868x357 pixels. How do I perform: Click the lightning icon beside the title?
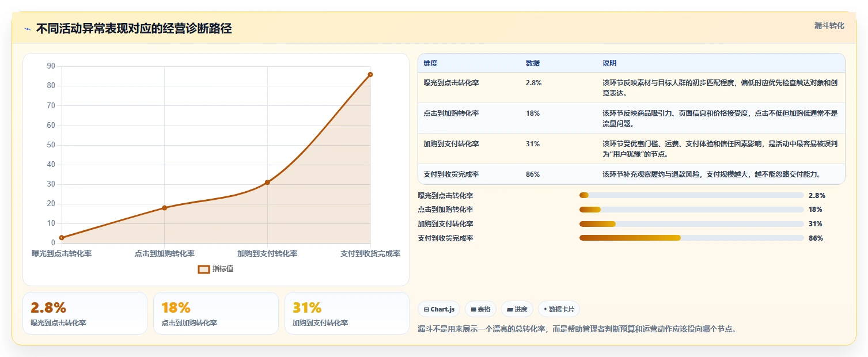tap(27, 29)
